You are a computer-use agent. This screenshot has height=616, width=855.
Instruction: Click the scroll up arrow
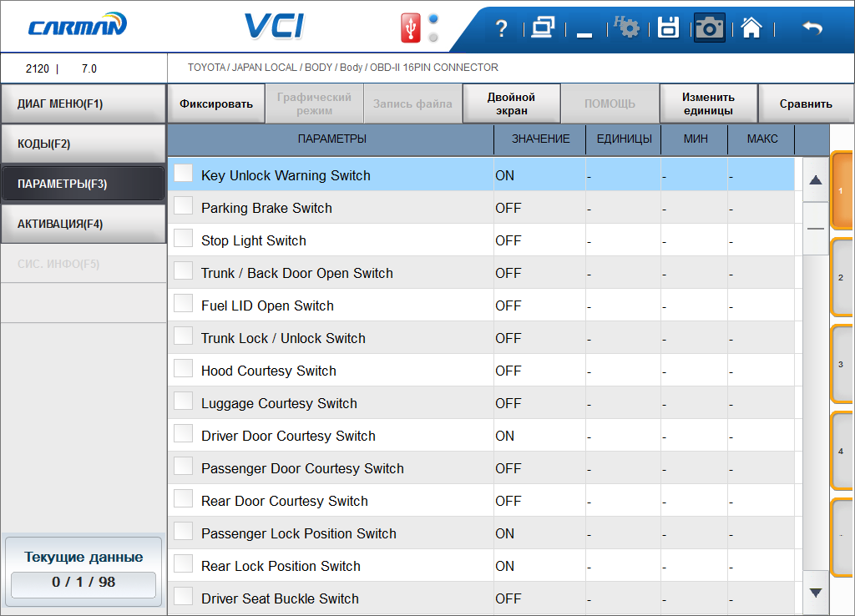pyautogui.click(x=816, y=180)
